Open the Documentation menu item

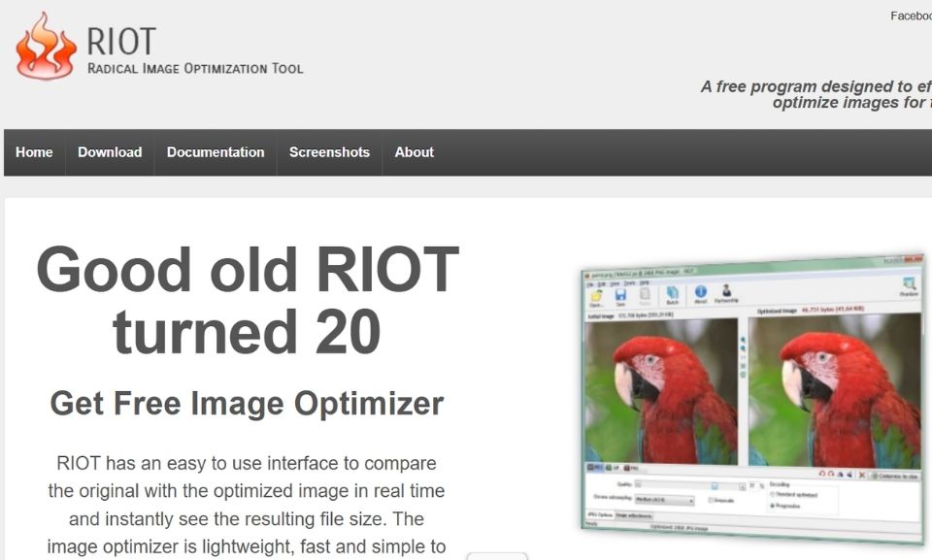pos(216,152)
